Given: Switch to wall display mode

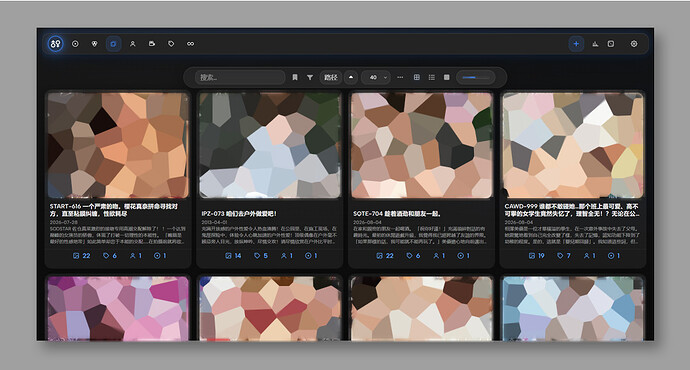Looking at the screenshot, I should 447,77.
